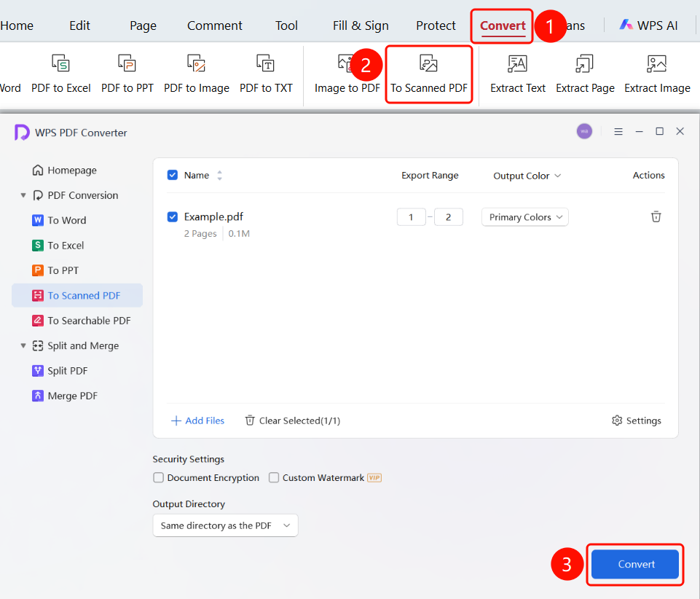The width and height of the screenshot is (700, 599).
Task: Open the Settings gear in file list
Action: click(636, 420)
